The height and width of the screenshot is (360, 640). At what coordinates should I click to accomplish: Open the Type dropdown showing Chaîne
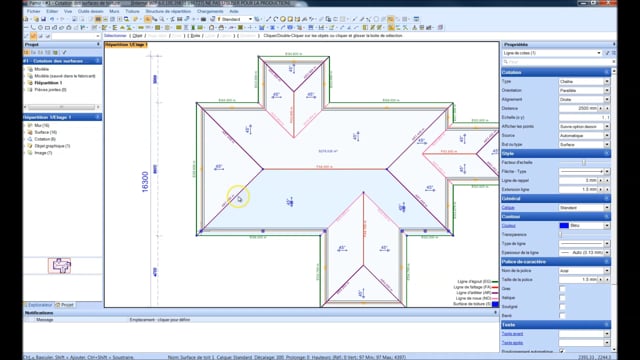click(584, 82)
